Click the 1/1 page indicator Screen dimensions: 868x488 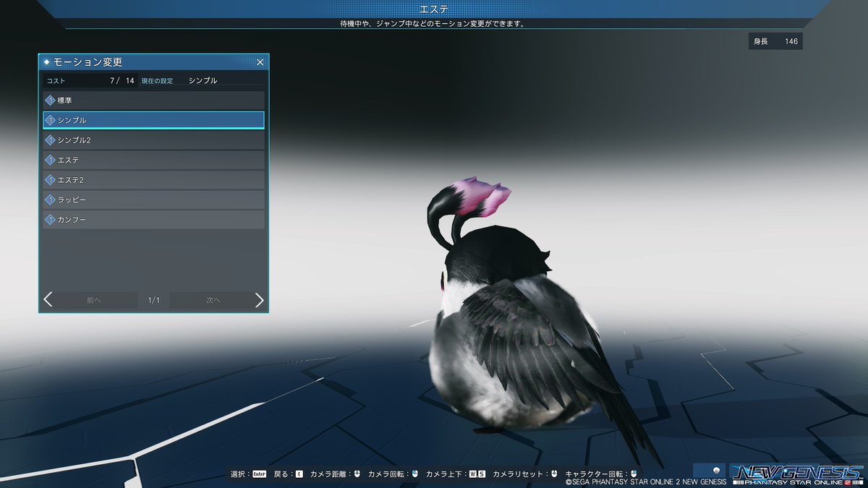pos(154,300)
